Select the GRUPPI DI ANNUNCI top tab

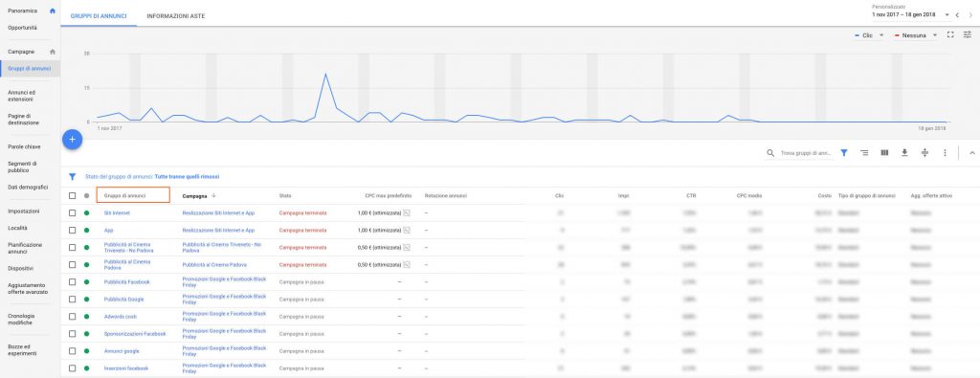99,15
